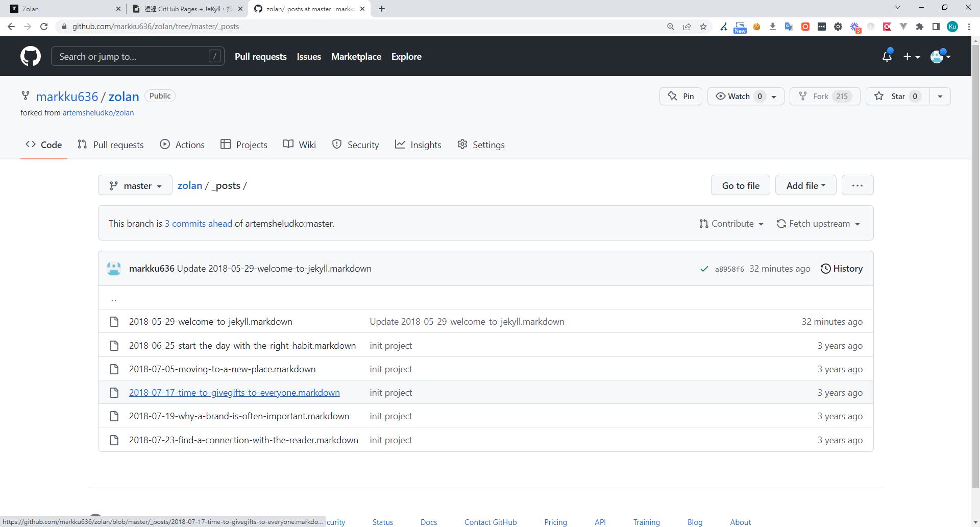Screen dimensions: 980x527
Task: Click the browser reload icon
Action: tap(44, 27)
